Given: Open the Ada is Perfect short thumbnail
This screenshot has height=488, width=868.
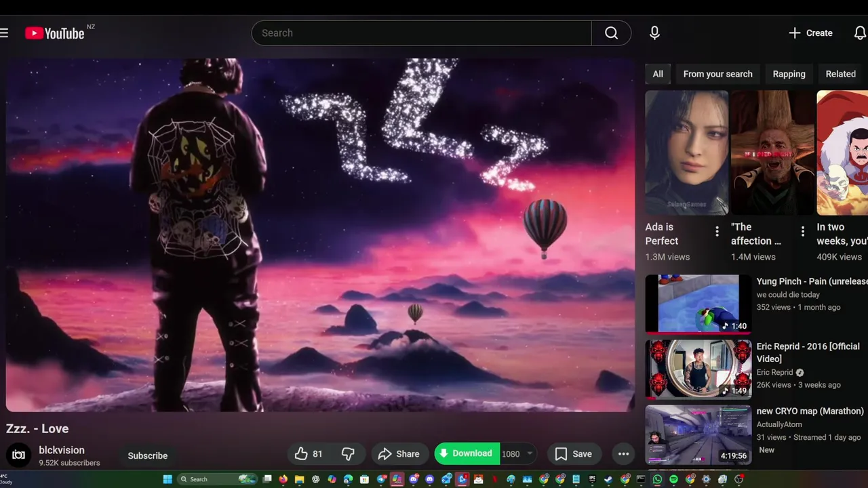Looking at the screenshot, I should 687,152.
